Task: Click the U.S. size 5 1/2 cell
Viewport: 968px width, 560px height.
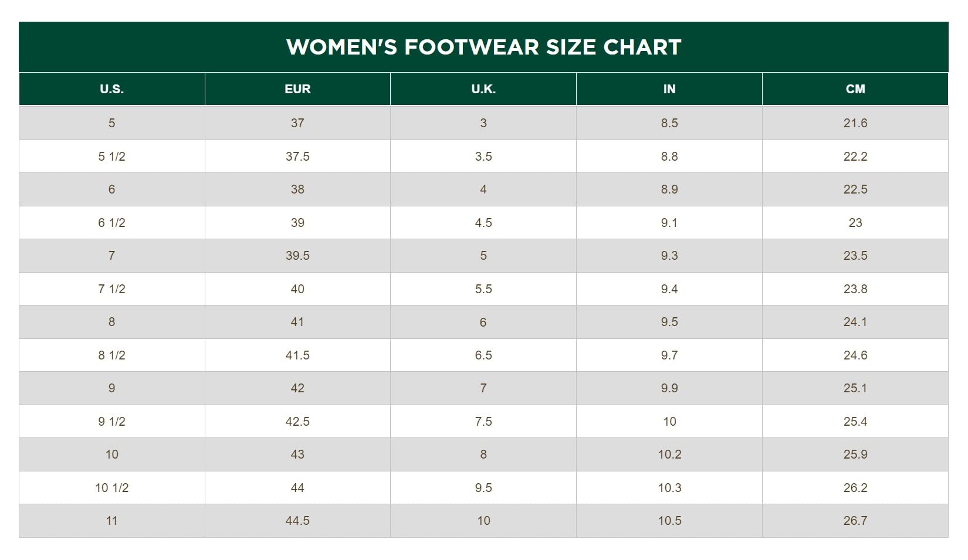Action: click(111, 157)
